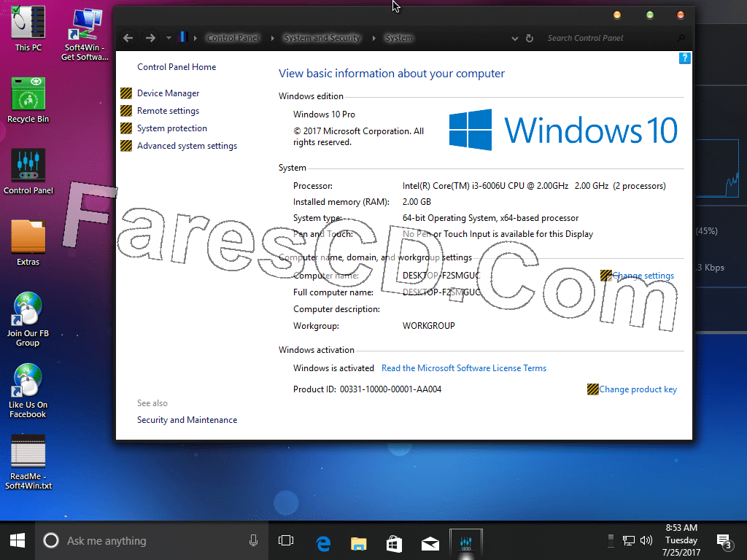Open ReadMe - Soft4Win.txt file
Screen dimensions: 747x560
click(28, 462)
